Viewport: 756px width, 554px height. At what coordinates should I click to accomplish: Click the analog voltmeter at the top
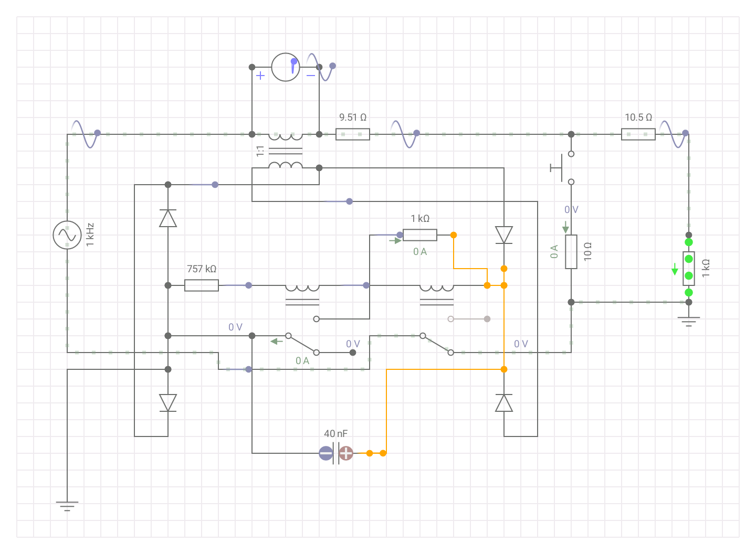285,67
